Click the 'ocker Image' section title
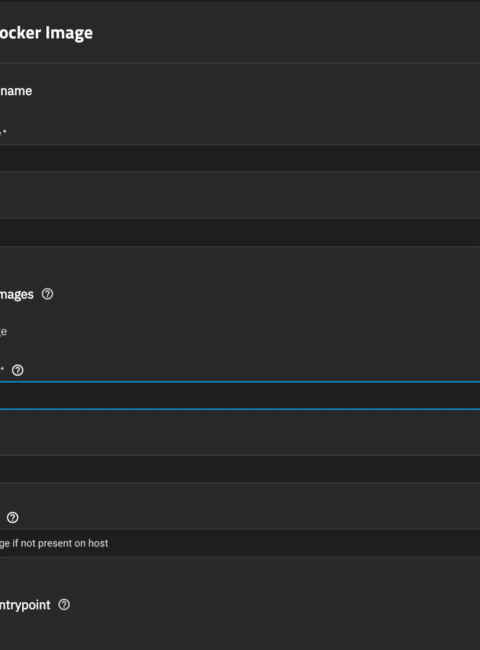This screenshot has height=650, width=480. (46, 33)
